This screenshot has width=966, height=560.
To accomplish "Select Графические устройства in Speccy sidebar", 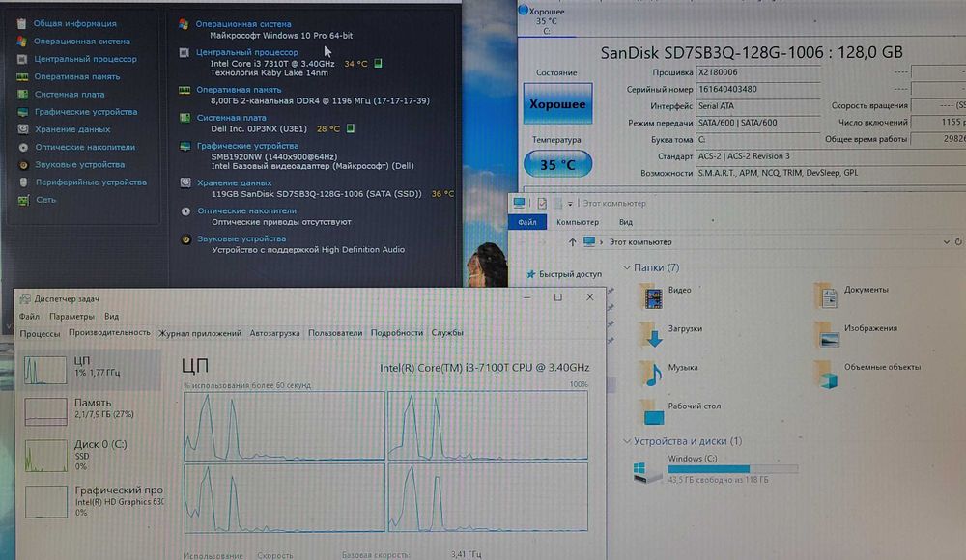I will (x=86, y=111).
